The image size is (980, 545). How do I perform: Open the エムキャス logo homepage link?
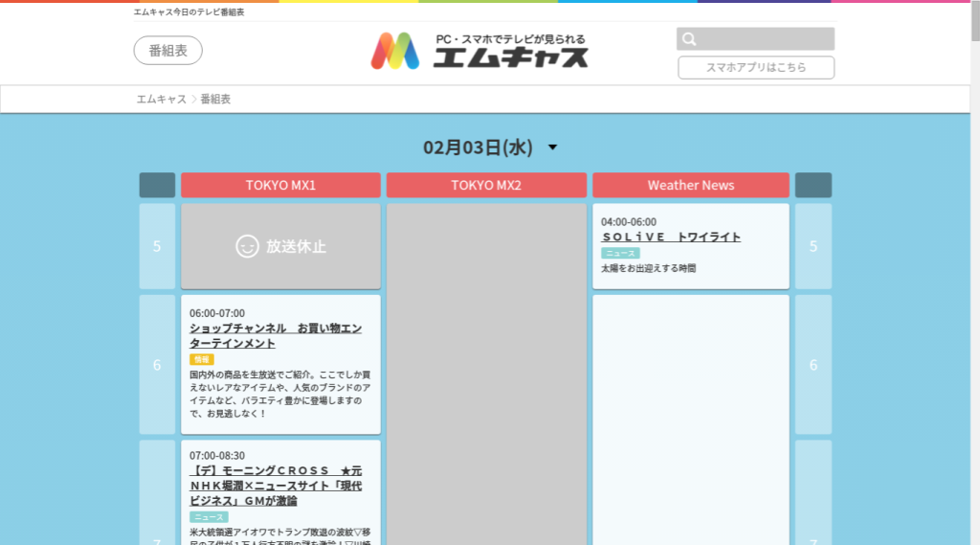point(479,51)
